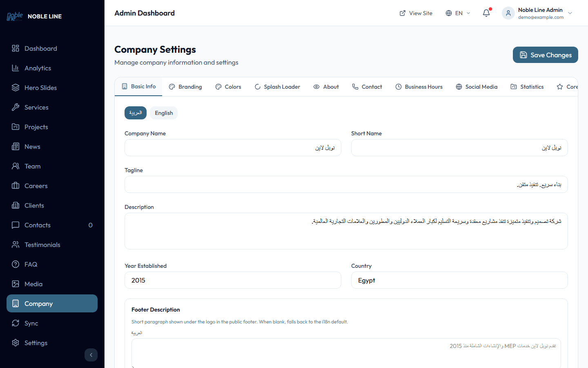Focus the Company Name field
The height and width of the screenshot is (368, 588).
pos(233,148)
